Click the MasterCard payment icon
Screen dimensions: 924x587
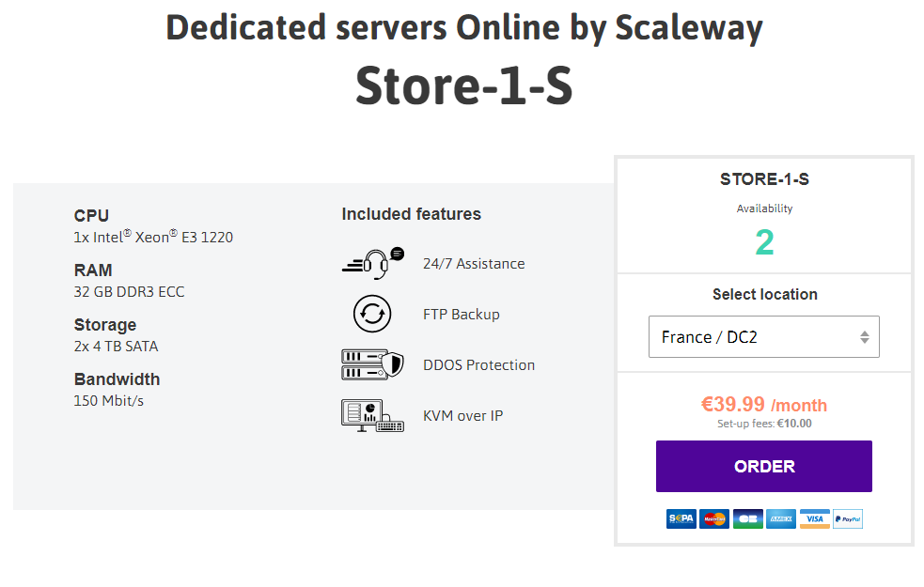tap(714, 518)
